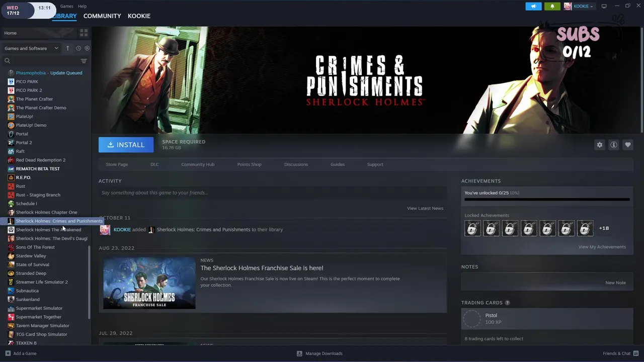Open Manage Downloads icon
The height and width of the screenshot is (362, 644).
point(299,353)
